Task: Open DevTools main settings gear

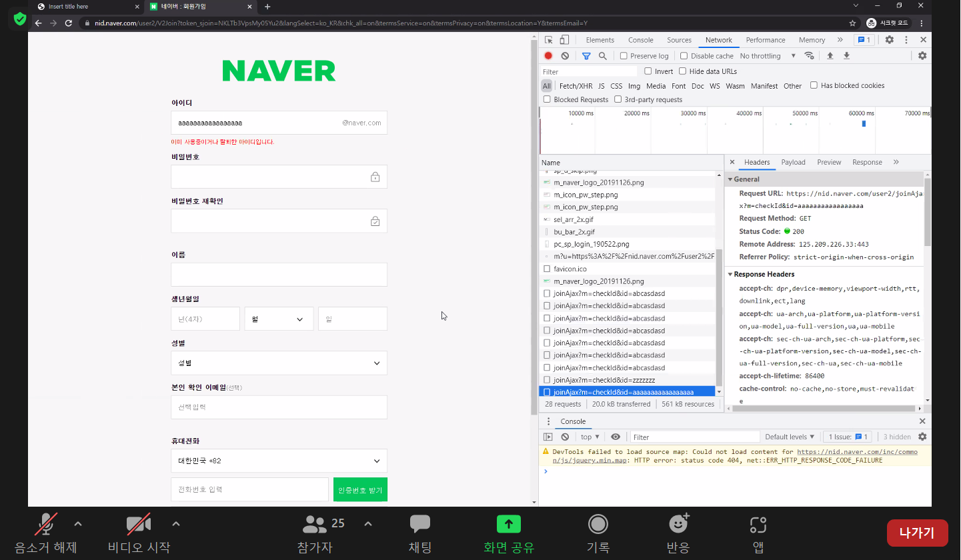Action: [890, 40]
